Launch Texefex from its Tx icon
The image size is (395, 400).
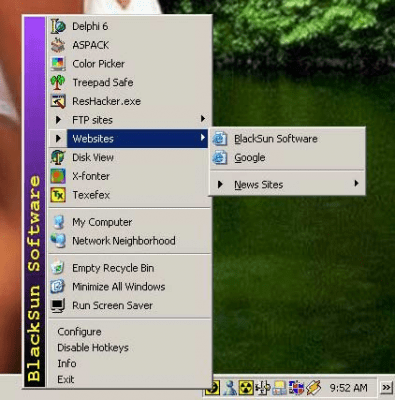coord(58,195)
